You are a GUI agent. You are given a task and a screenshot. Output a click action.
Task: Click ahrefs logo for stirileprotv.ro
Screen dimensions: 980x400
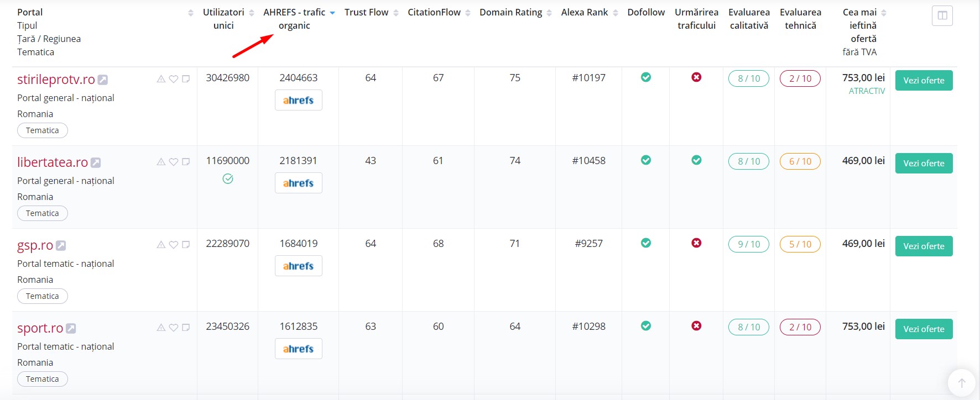tap(299, 100)
